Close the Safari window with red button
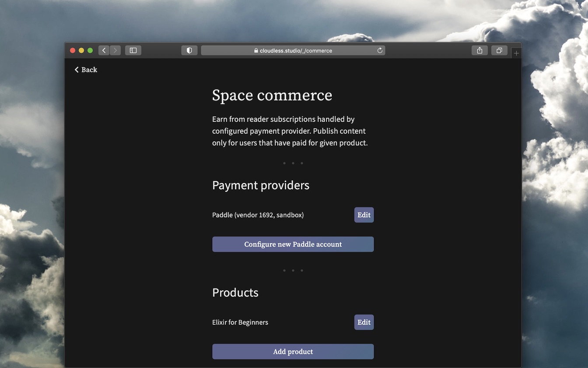 click(73, 50)
